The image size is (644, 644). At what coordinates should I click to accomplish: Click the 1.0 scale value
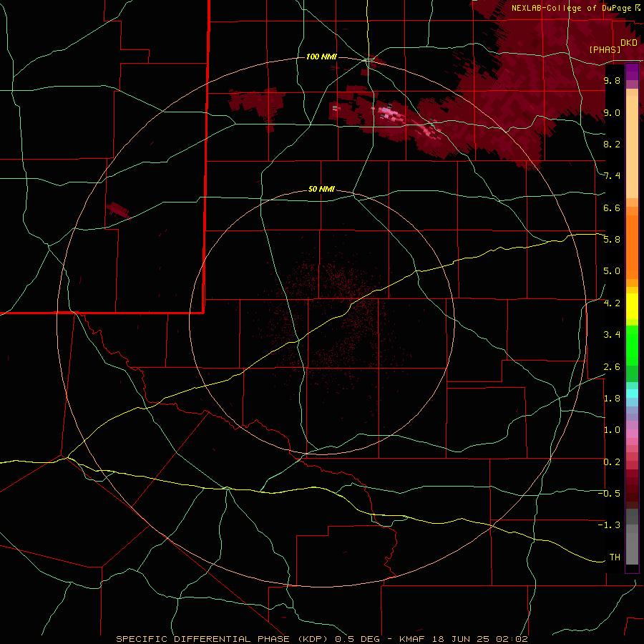click(x=612, y=430)
